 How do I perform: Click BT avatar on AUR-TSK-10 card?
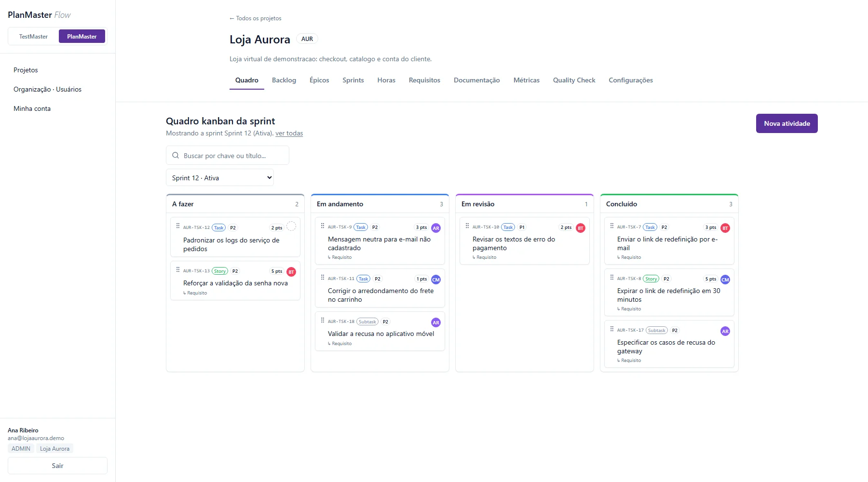tap(581, 228)
